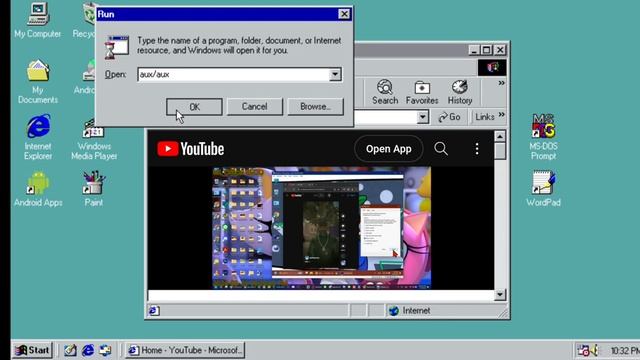Click the browser scrollbar down arrow
Screen dimensions: 640x360
(x=500, y=294)
